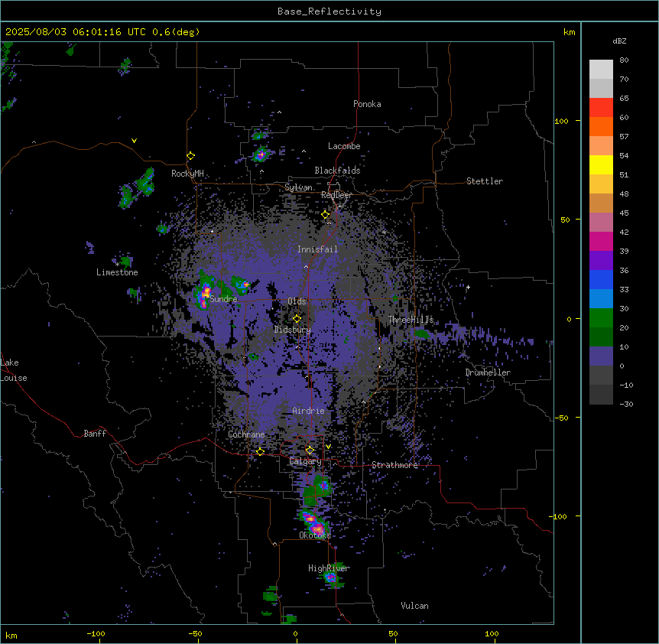Viewport: 659px width, 644px height.
Task: Click the Banff label
Action: [95, 434]
